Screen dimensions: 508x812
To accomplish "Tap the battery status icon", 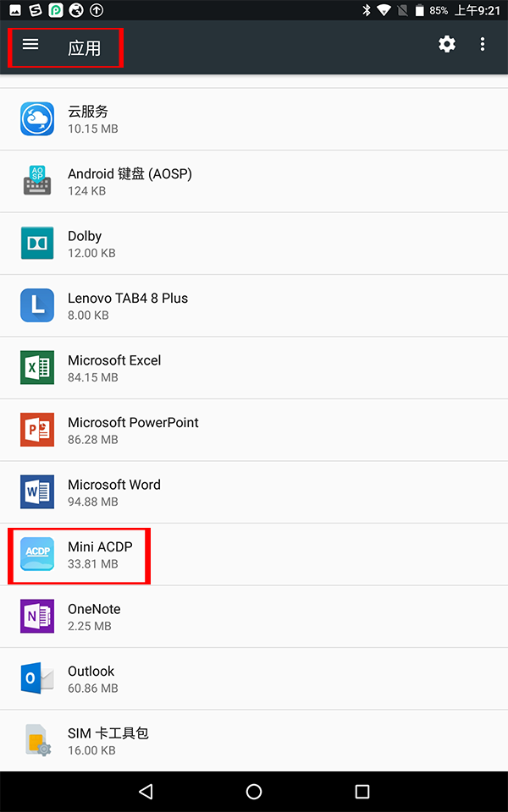I will [419, 10].
